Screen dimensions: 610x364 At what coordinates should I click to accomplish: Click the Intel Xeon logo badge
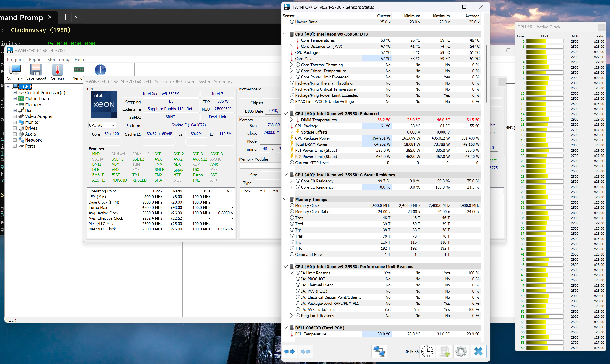point(104,105)
